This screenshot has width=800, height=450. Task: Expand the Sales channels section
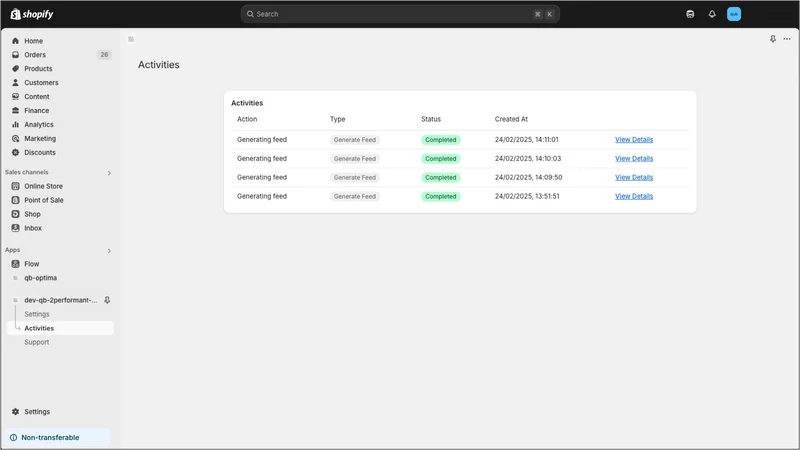[109, 173]
